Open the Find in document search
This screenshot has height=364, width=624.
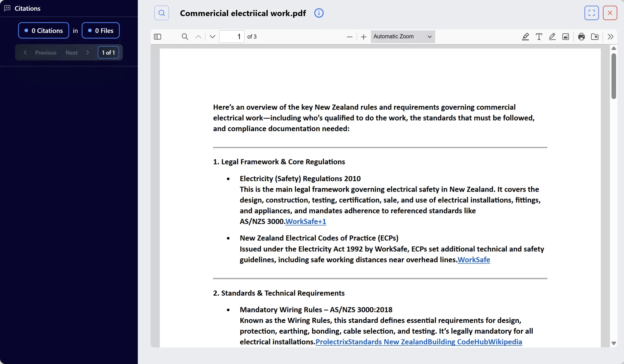point(185,37)
